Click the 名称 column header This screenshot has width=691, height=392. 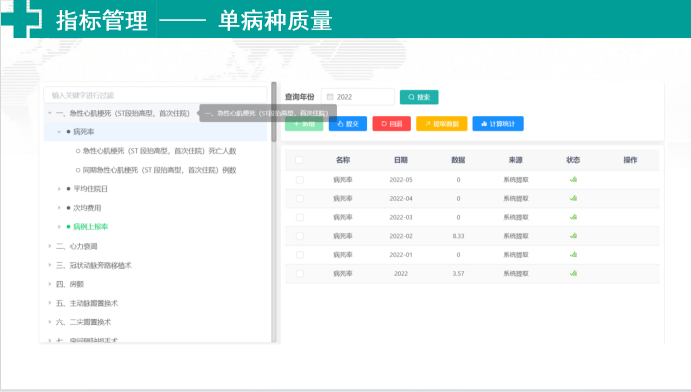coord(343,160)
